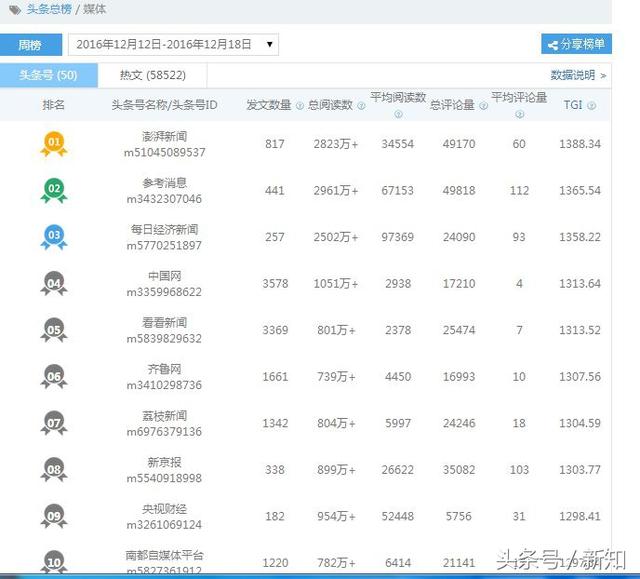Viewport: 640px width, 579px height.
Task: Select the 周榜 weekly ranking button
Action: [x=31, y=44]
